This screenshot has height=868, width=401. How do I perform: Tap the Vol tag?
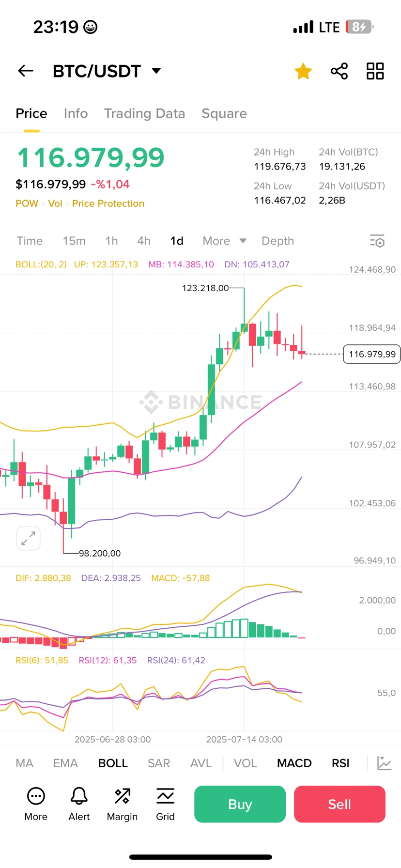pyautogui.click(x=55, y=203)
